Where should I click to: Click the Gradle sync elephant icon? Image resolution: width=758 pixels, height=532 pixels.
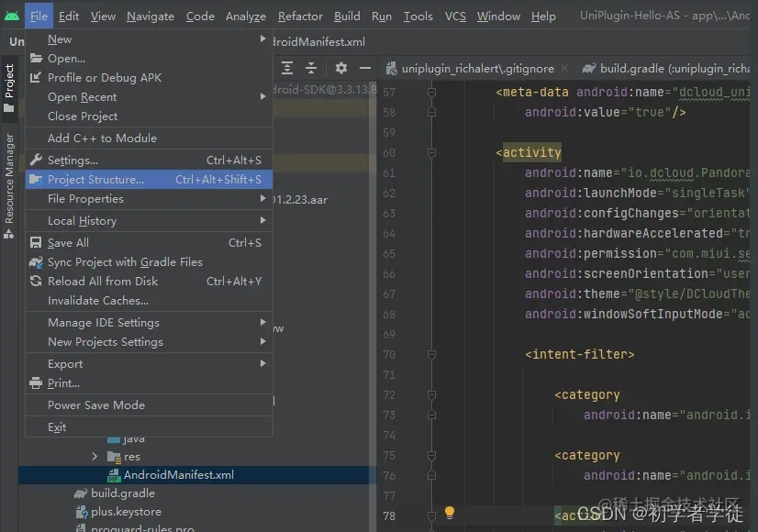[36, 262]
